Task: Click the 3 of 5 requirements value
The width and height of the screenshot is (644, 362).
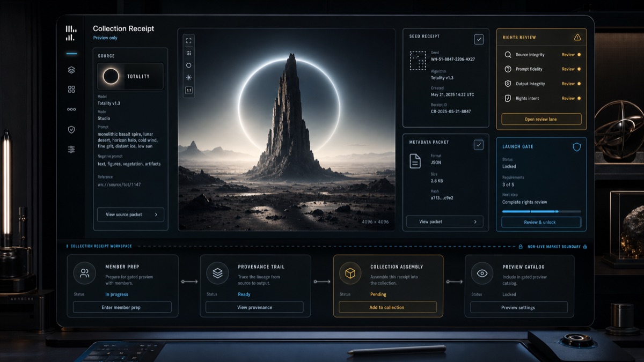Action: coord(509,184)
